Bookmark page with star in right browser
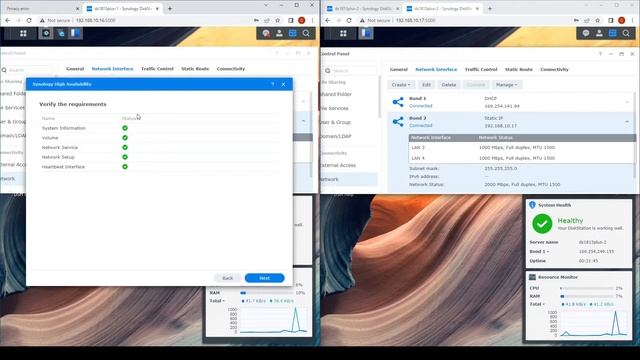The image size is (640, 360). coord(598,20)
